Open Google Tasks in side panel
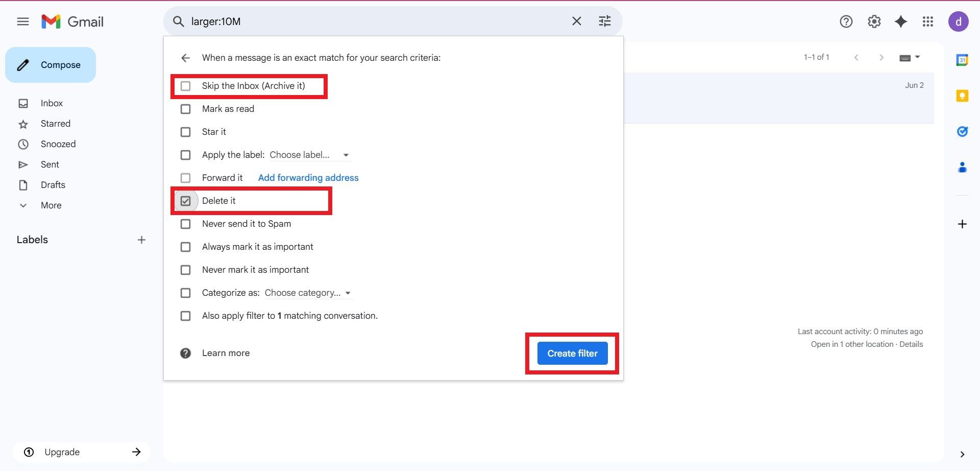980x471 pixels. pos(962,132)
